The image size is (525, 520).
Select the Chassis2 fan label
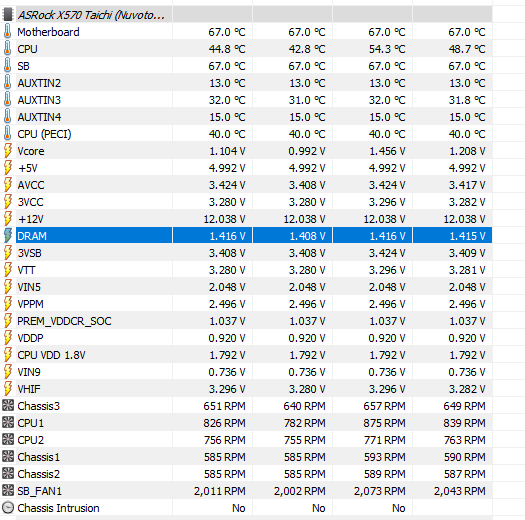click(x=39, y=474)
